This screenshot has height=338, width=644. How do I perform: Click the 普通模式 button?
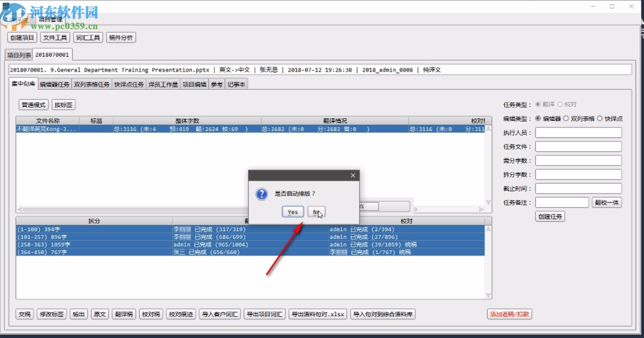[34, 105]
